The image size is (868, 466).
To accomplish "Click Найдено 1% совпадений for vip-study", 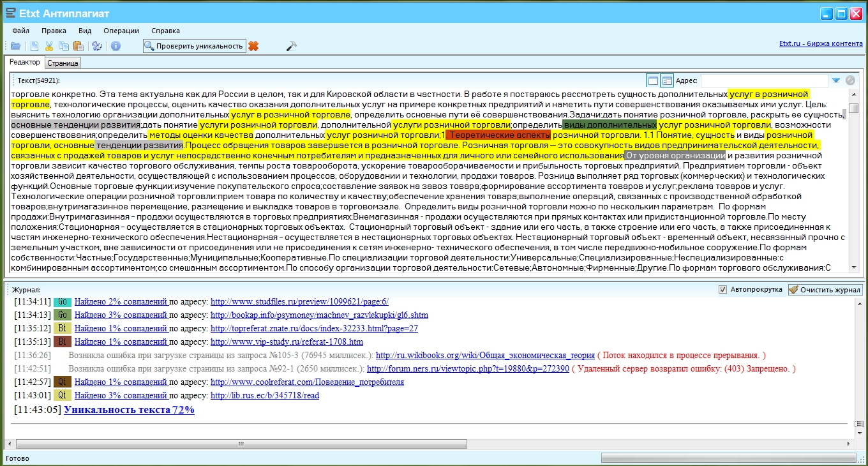I will click(121, 342).
